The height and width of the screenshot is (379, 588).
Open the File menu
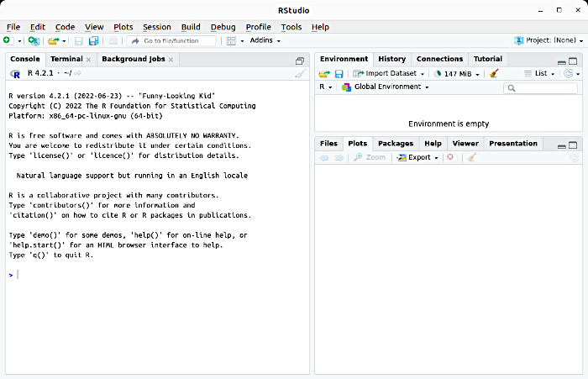13,27
